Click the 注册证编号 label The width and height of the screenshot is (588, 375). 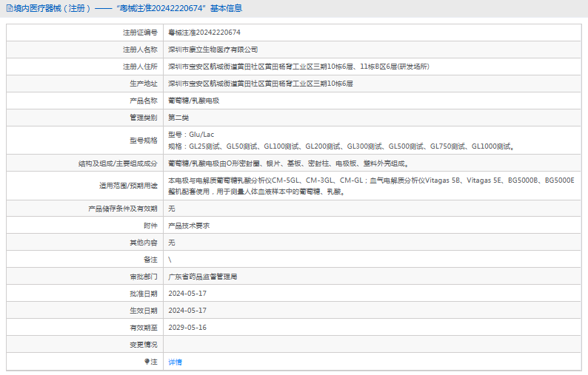pyautogui.click(x=140, y=33)
